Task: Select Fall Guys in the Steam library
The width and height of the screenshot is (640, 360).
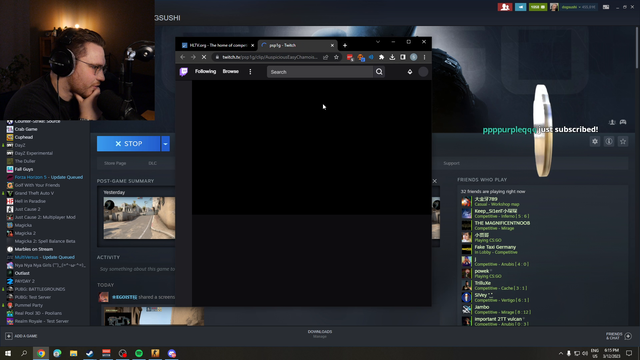Action: click(24, 169)
